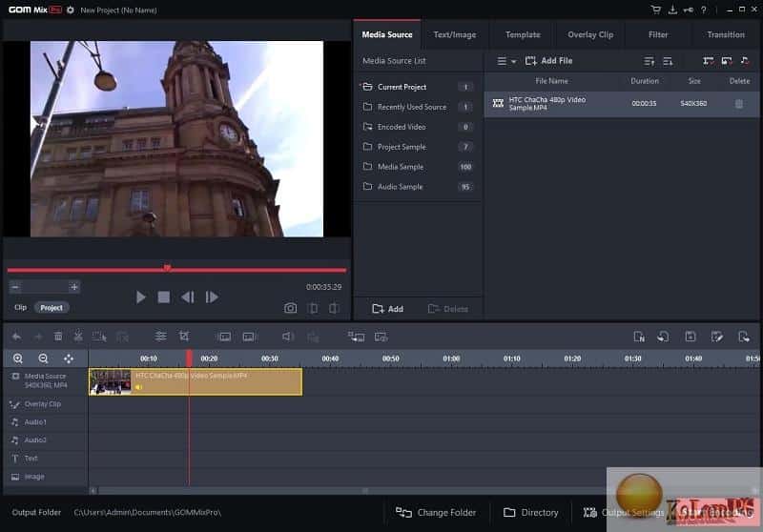Click the red preview seek bar
Viewport: 763px width, 532px height.
[176, 270]
